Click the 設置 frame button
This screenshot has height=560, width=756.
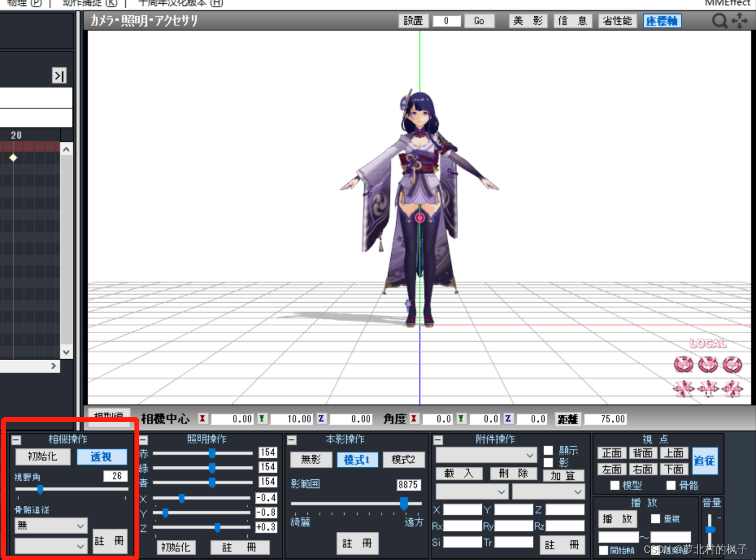(x=413, y=21)
